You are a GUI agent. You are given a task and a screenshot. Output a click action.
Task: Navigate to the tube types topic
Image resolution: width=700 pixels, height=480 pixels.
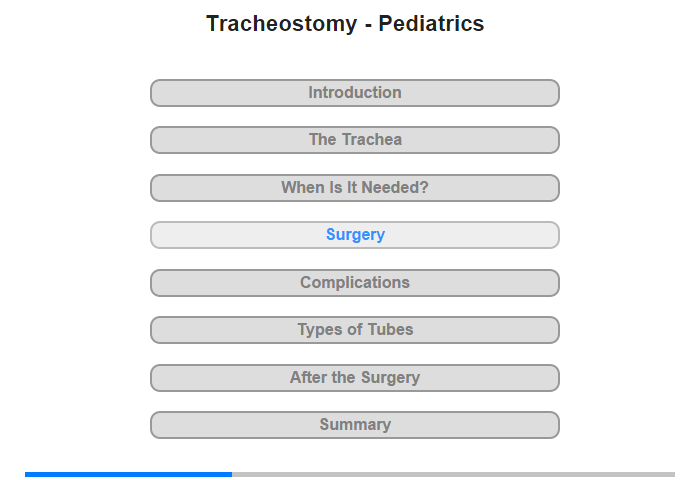click(354, 330)
